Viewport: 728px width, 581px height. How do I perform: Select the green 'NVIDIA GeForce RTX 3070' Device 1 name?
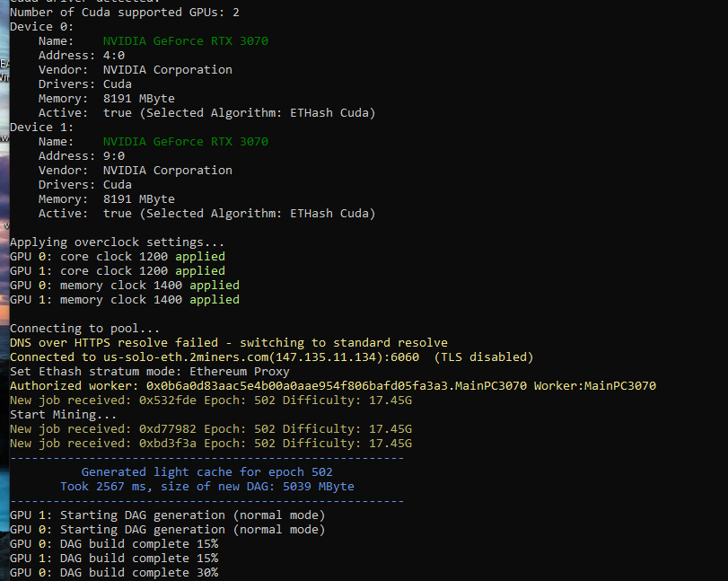click(184, 141)
